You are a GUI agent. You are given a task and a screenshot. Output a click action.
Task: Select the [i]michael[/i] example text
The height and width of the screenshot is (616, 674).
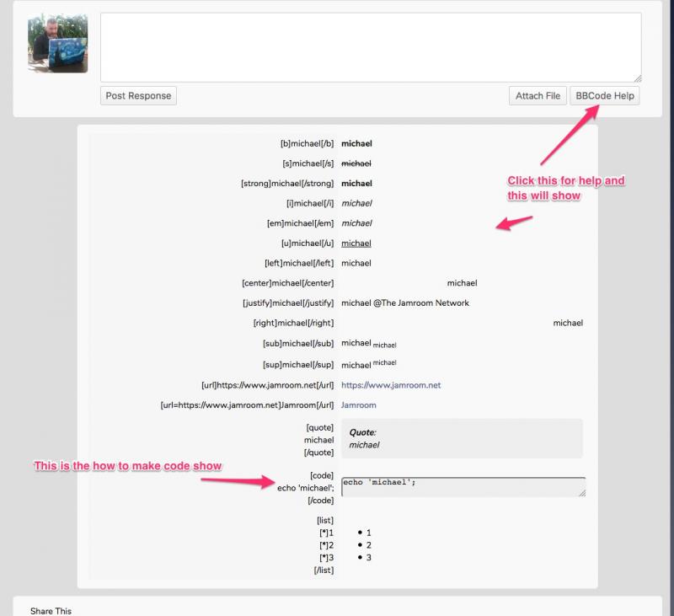click(310, 203)
